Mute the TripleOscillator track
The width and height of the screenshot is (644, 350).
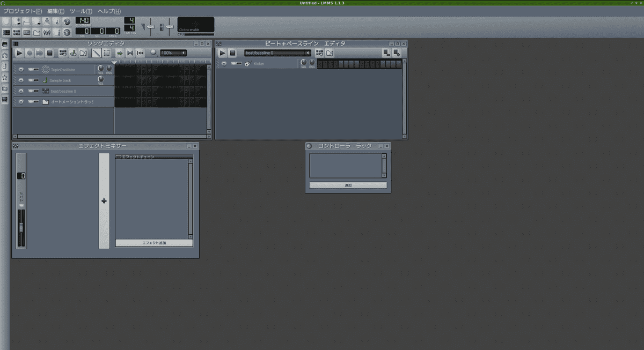30,70
